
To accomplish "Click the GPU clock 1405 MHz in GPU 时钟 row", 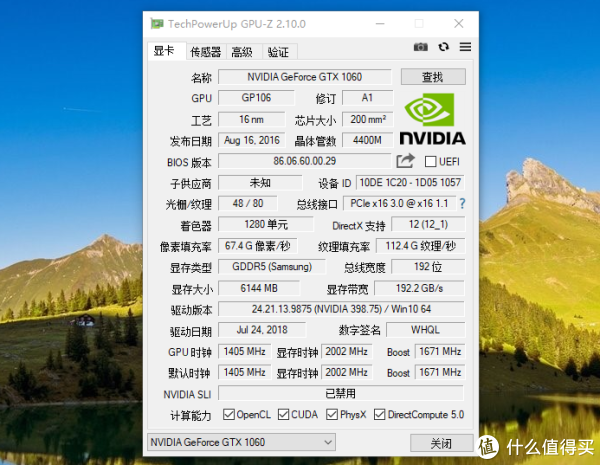I will click(245, 351).
